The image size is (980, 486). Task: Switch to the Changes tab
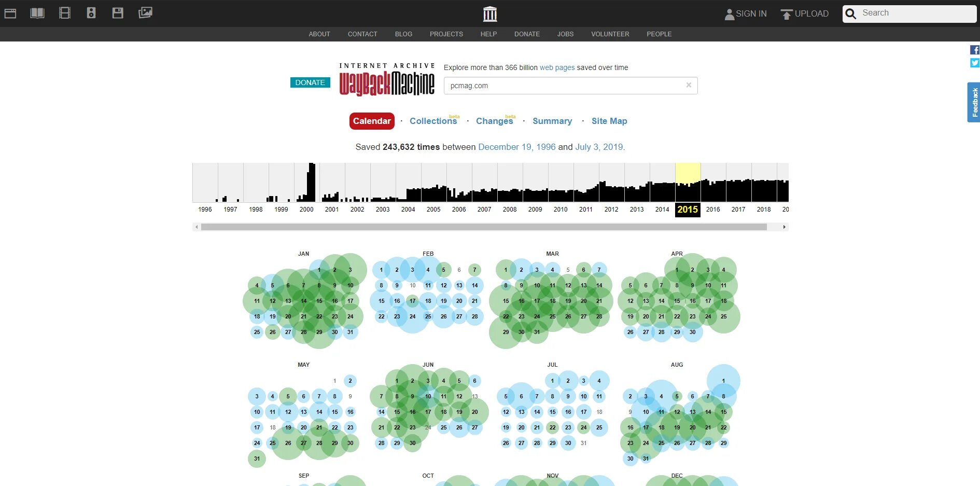click(x=495, y=121)
